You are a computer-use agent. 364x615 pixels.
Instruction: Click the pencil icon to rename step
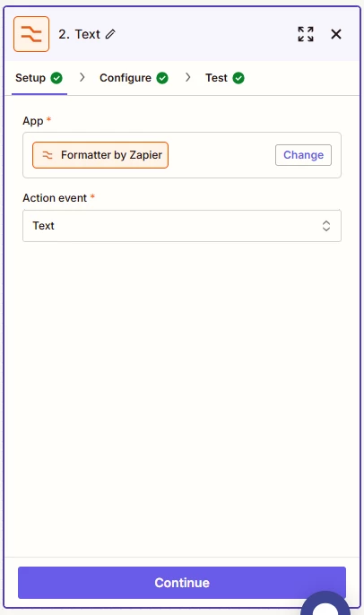point(110,34)
